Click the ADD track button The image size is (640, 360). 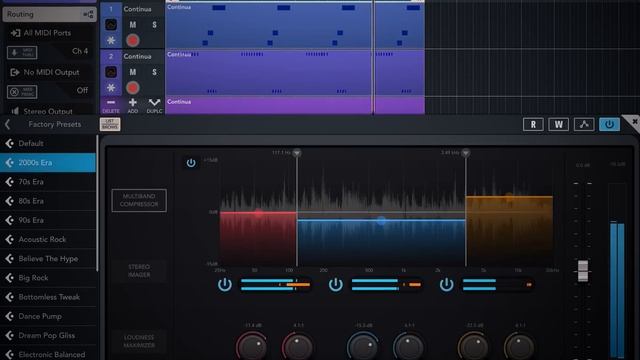pyautogui.click(x=133, y=105)
